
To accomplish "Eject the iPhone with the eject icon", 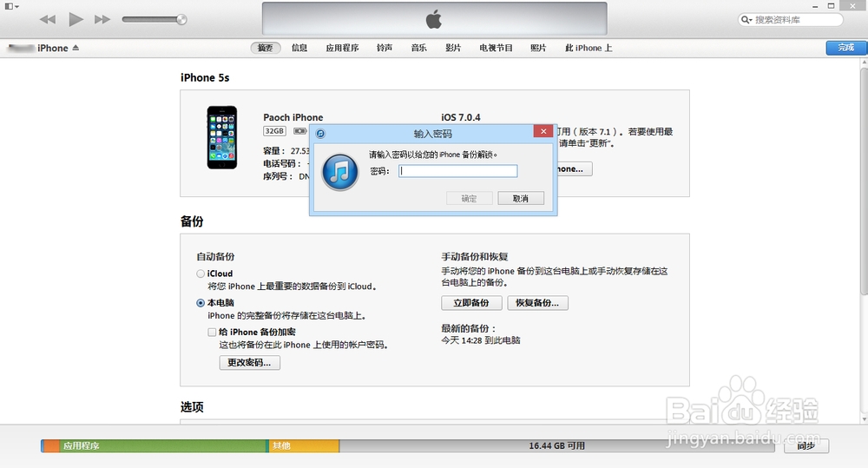I will [76, 48].
